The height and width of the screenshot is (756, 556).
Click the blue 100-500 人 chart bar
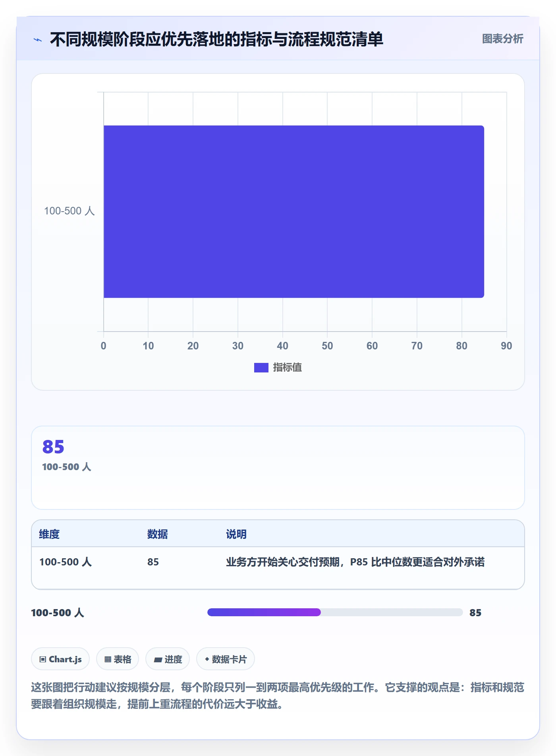294,212
